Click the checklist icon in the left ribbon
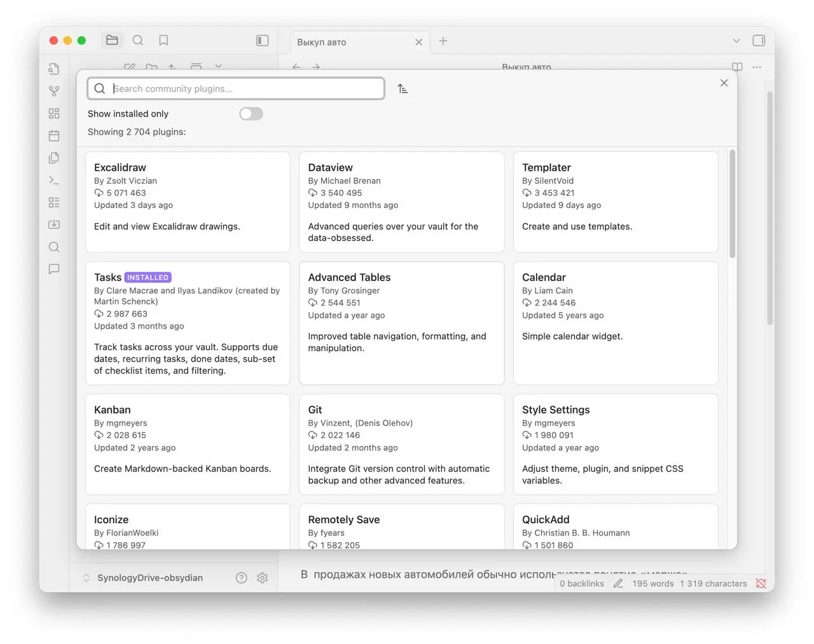Viewport: 814px width, 644px height. tap(54, 203)
